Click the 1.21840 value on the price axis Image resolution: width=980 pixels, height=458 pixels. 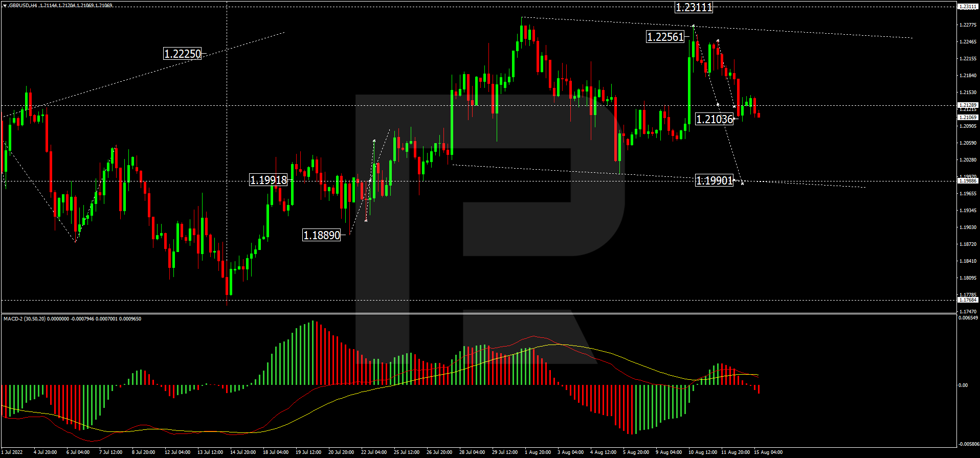(x=968, y=76)
